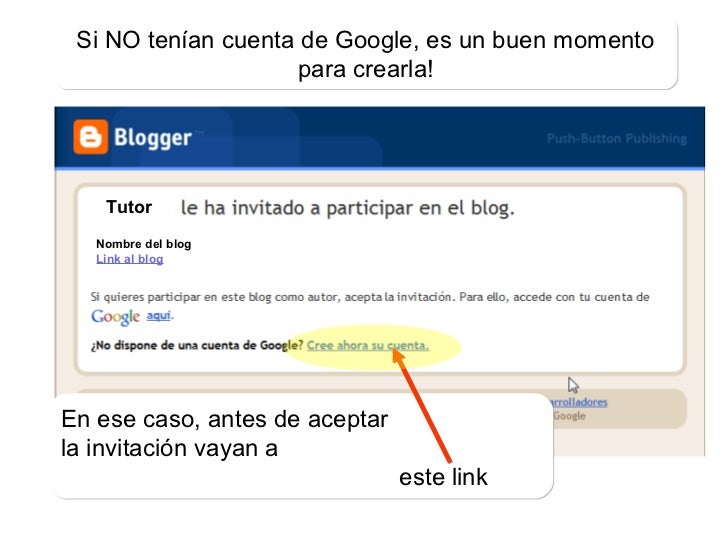Click the 'le ha invitado a participar' heading

(348, 208)
